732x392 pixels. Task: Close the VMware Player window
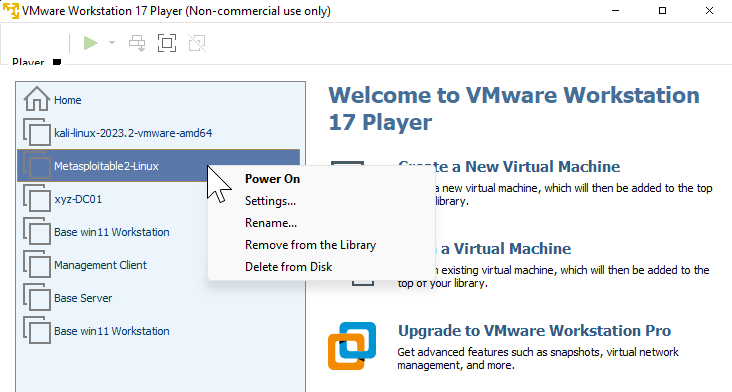[709, 10]
